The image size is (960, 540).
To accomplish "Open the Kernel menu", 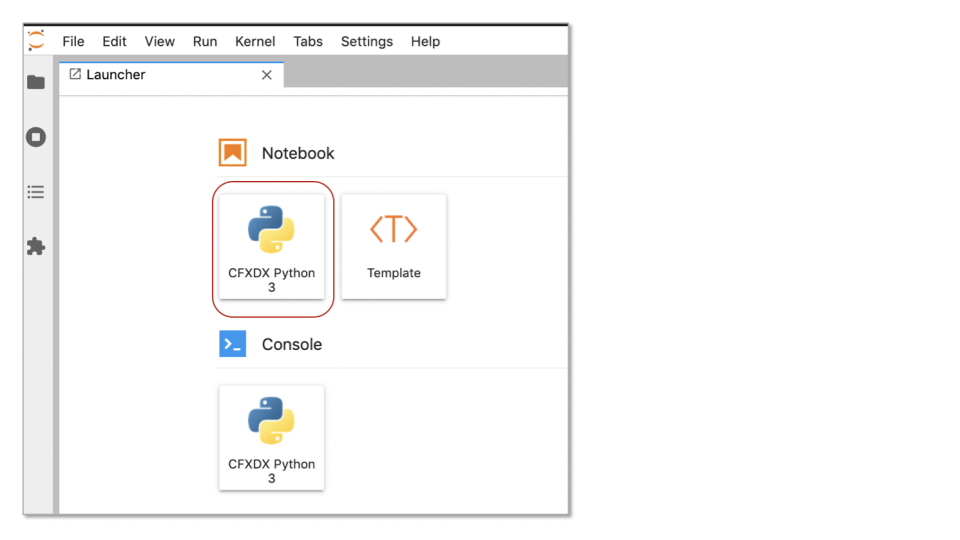I will point(255,41).
